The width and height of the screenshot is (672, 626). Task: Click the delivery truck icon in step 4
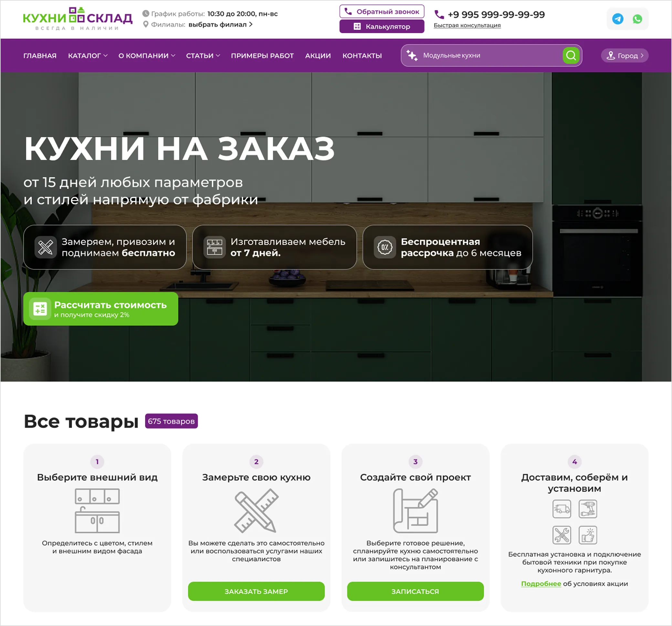point(562,509)
